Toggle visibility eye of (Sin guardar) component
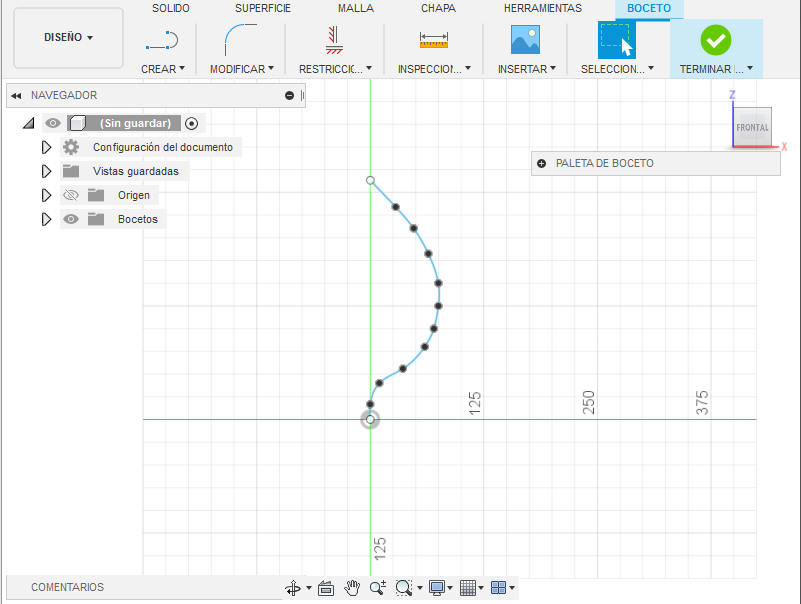801x604 pixels. tap(53, 123)
